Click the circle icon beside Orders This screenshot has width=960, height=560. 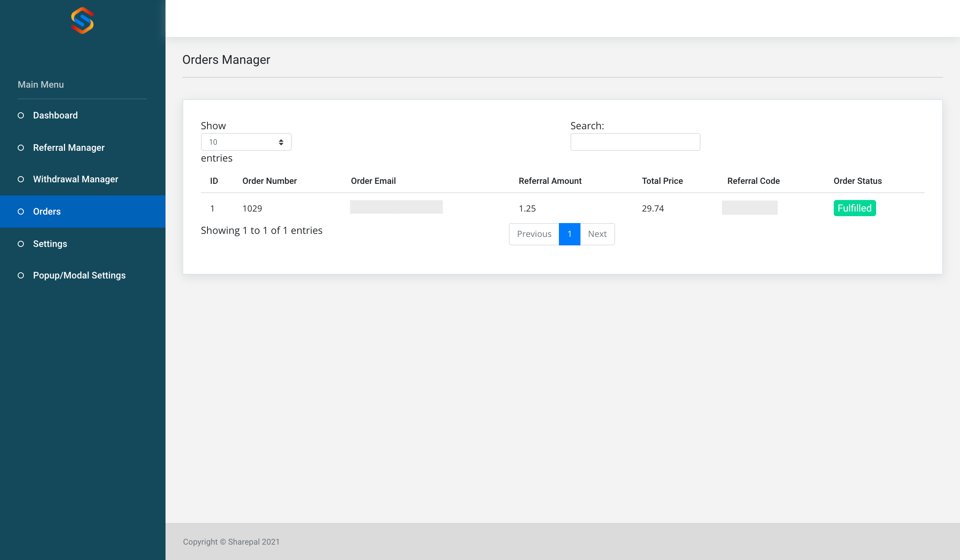(x=21, y=212)
